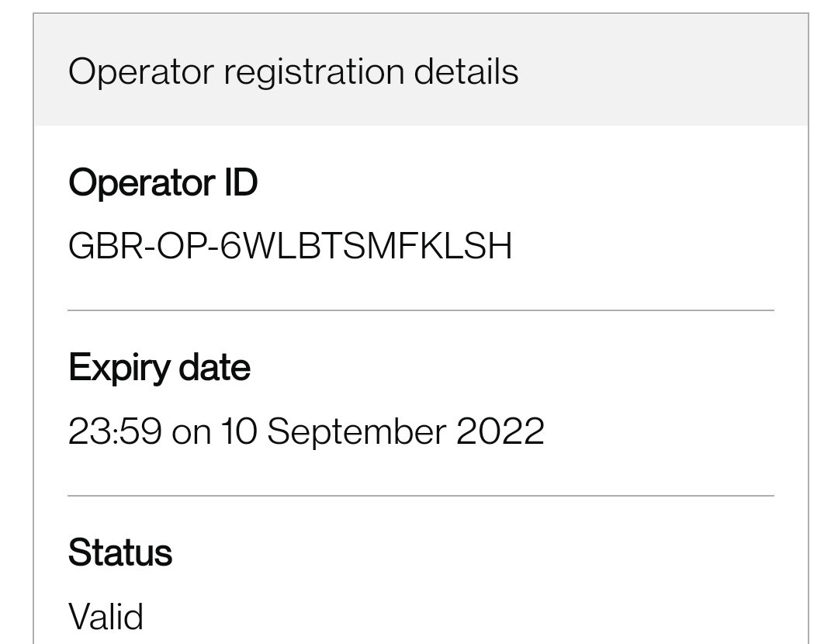Click the year '2022' in expiry date
Screen dimensions: 838x644
click(x=500, y=431)
